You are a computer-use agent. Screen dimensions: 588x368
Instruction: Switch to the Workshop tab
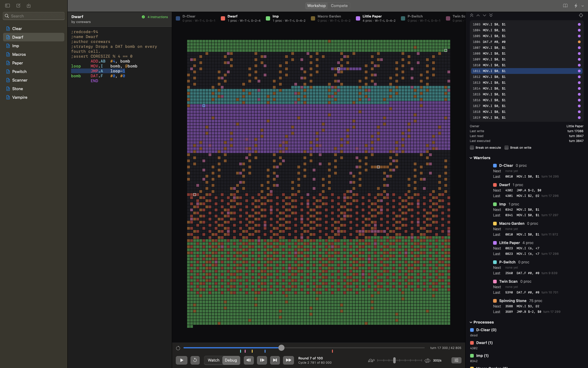[316, 6]
